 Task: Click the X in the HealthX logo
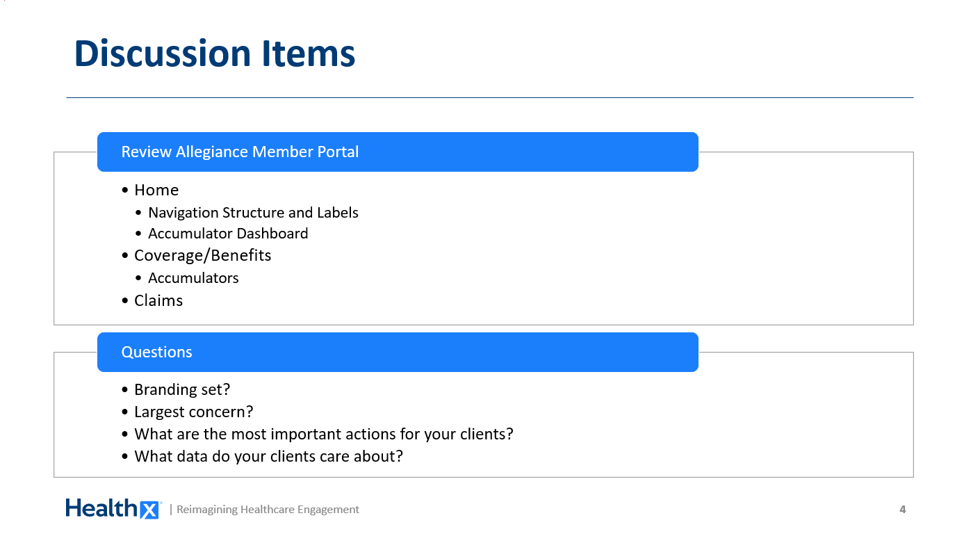(x=149, y=510)
